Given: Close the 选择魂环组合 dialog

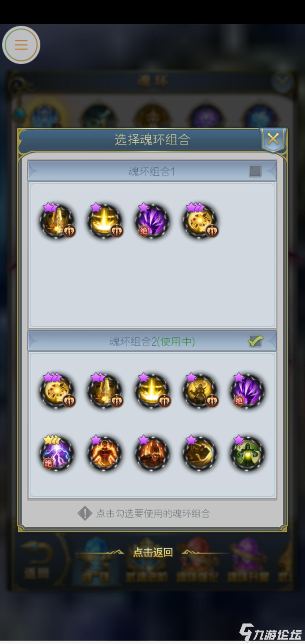Looking at the screenshot, I should coord(273,139).
